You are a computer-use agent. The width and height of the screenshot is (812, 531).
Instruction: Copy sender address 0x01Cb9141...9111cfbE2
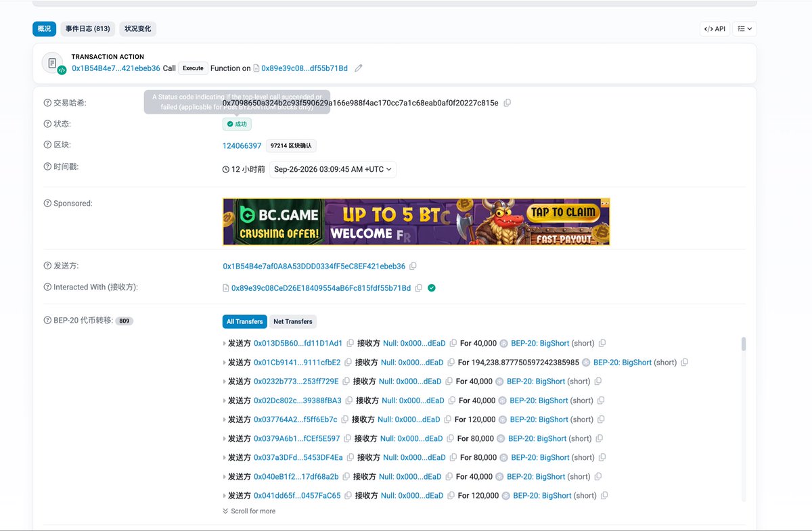[x=348, y=363]
